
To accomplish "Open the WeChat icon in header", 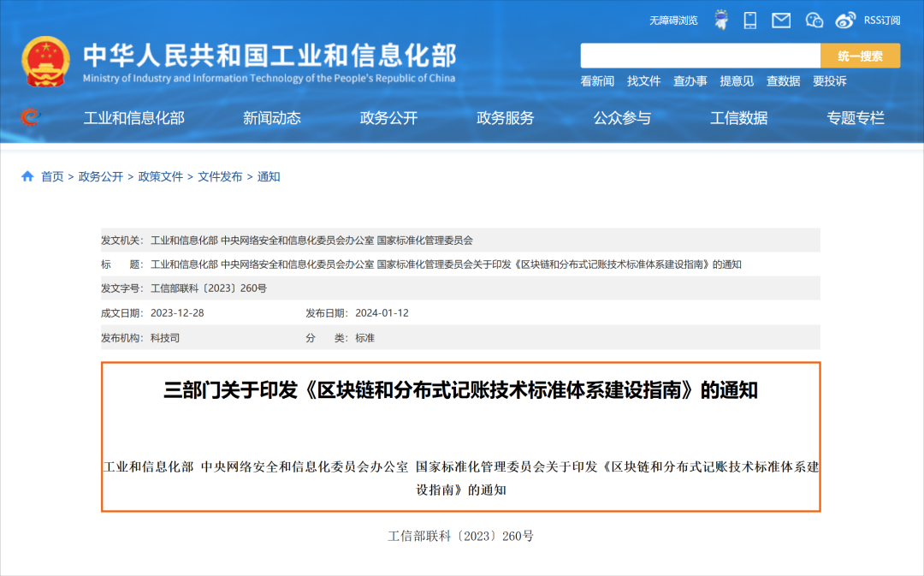I will 814,20.
